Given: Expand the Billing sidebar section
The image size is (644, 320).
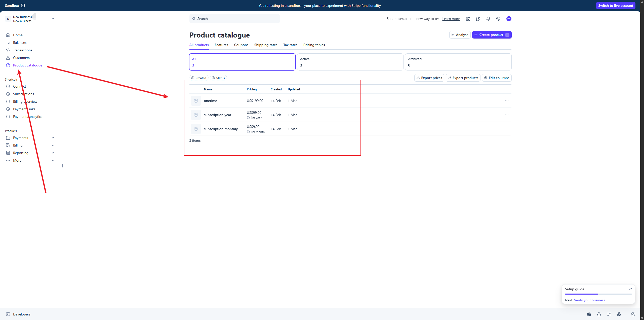Looking at the screenshot, I should click(53, 145).
